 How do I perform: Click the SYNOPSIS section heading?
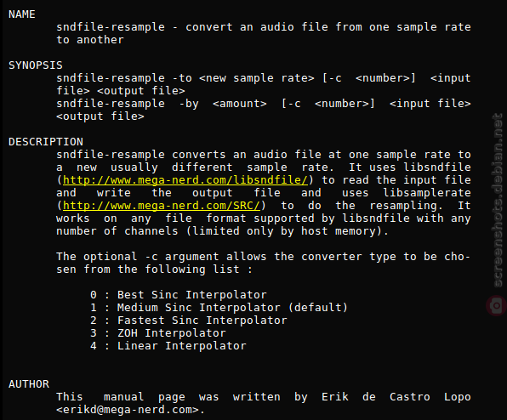click(x=36, y=65)
